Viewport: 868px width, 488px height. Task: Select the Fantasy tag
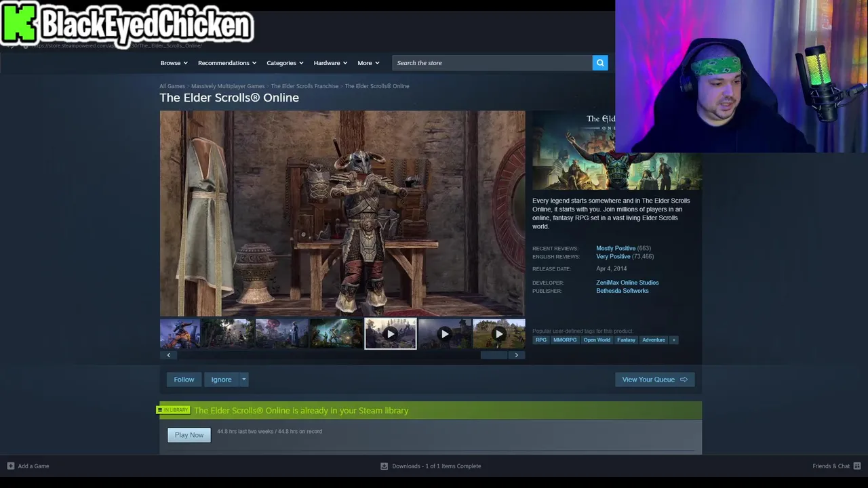click(x=626, y=340)
